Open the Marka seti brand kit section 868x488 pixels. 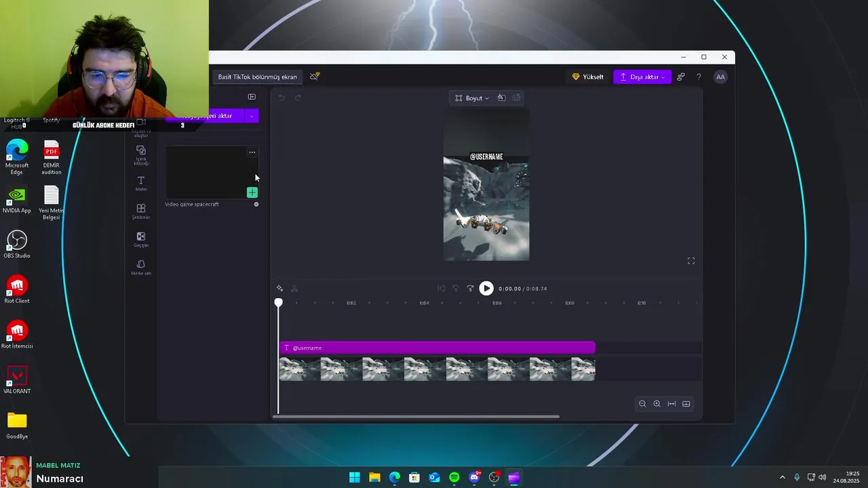141,268
